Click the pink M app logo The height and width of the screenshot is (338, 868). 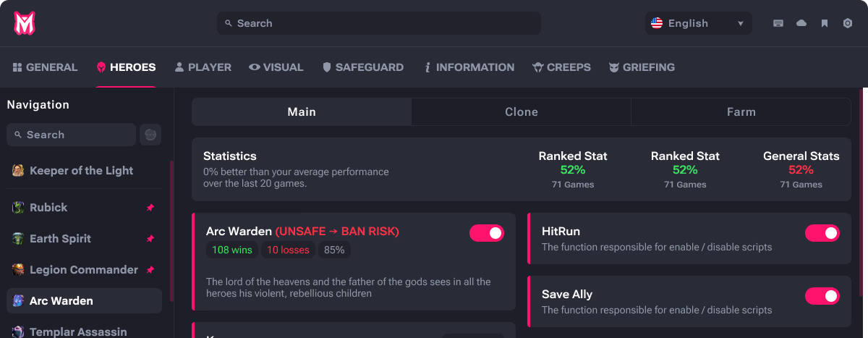point(25,23)
